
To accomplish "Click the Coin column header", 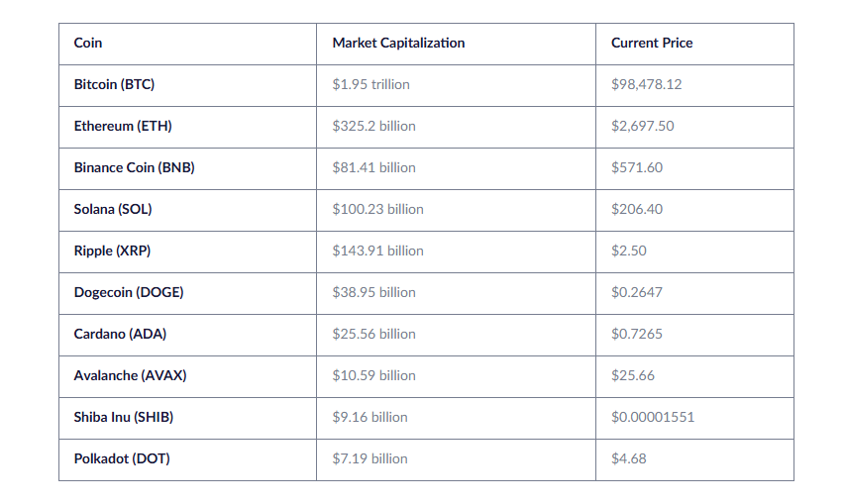I will 88,44.
